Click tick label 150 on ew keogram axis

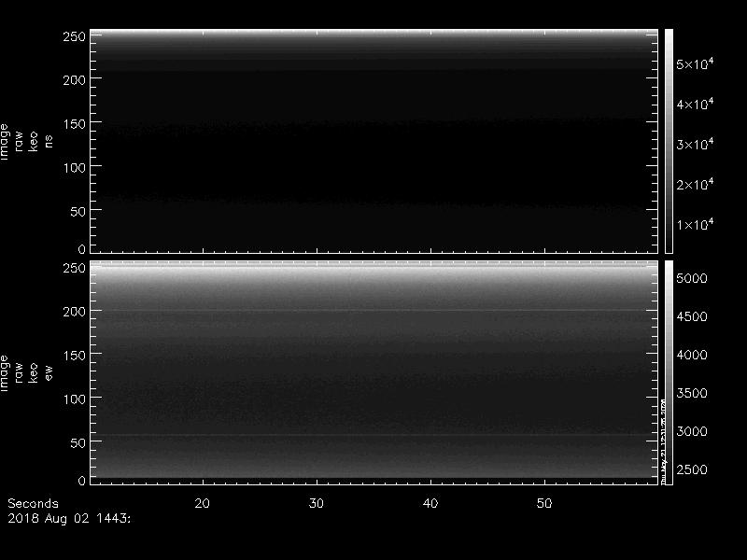click(75, 356)
